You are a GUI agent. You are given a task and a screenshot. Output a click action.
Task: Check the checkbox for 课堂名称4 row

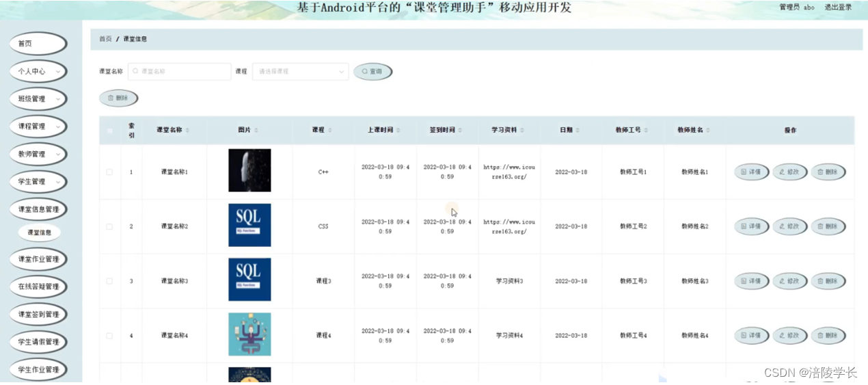click(x=109, y=336)
